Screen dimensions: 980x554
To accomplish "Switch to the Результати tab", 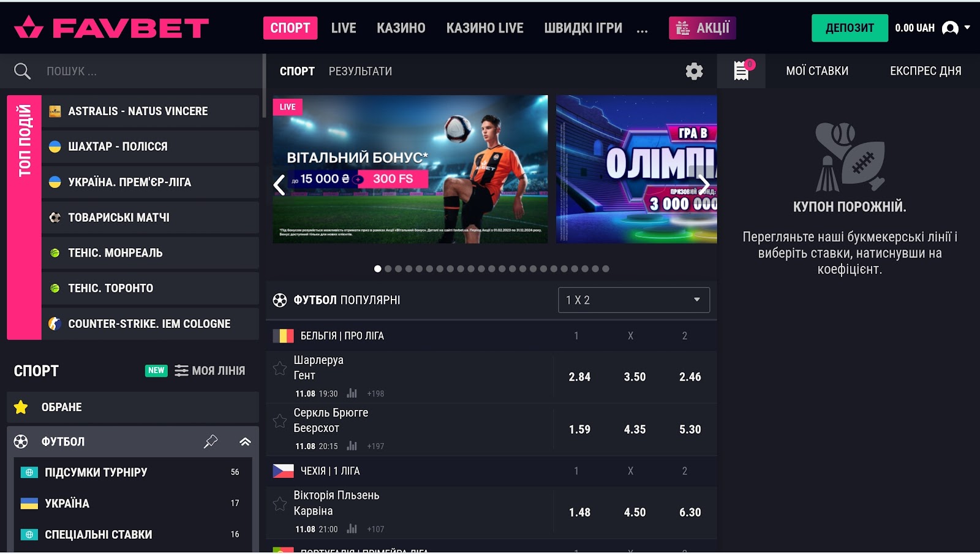I will point(360,71).
